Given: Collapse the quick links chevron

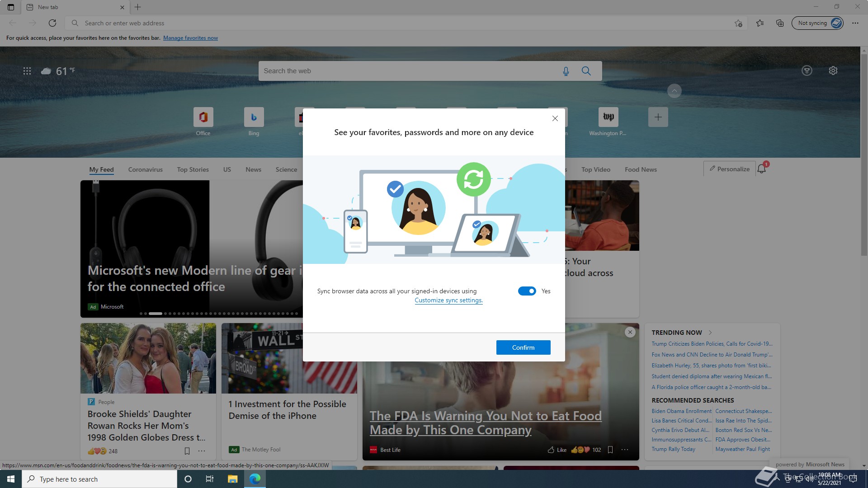Looking at the screenshot, I should point(674,91).
